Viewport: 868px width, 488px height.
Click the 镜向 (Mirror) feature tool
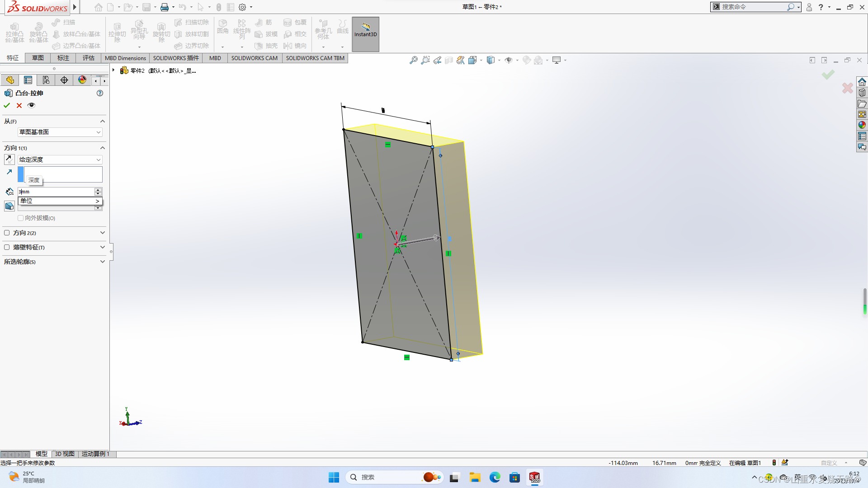(295, 45)
